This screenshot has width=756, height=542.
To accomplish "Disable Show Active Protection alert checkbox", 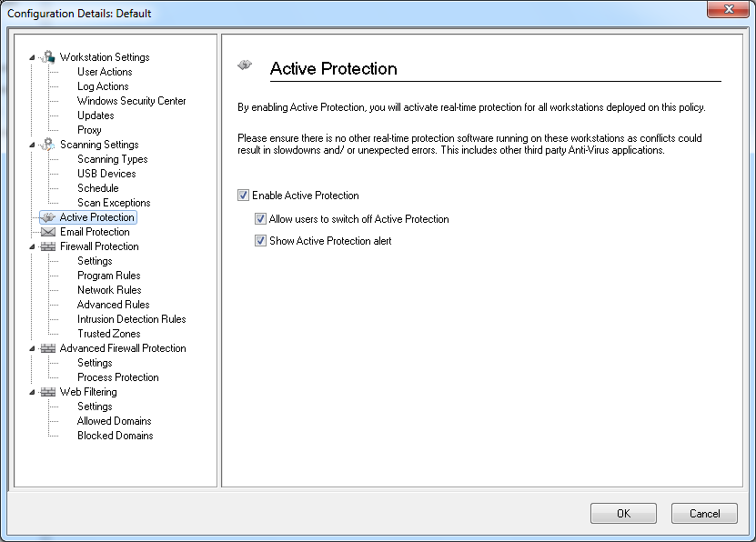I will pos(260,241).
